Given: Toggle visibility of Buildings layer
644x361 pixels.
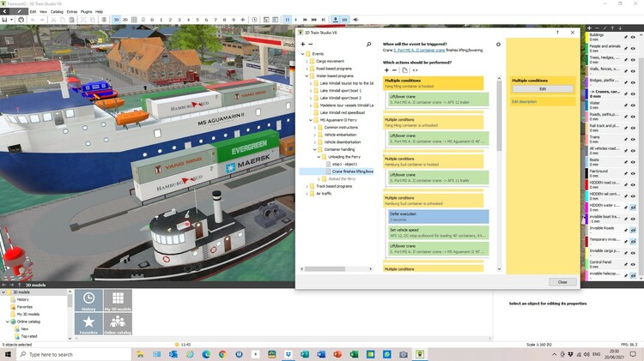Looking at the screenshot, I should tap(633, 37).
